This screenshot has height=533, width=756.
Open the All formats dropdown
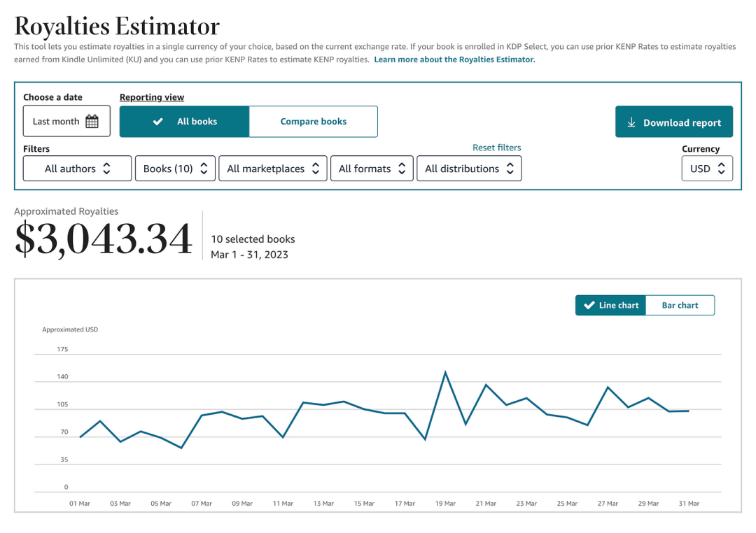point(372,169)
